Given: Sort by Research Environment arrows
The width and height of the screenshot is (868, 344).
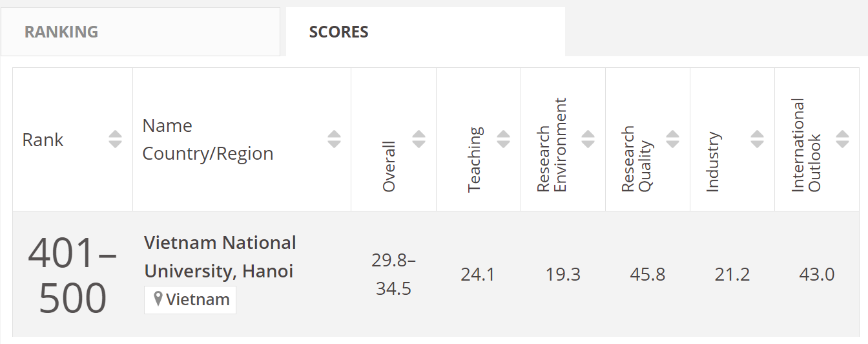Looking at the screenshot, I should (588, 139).
